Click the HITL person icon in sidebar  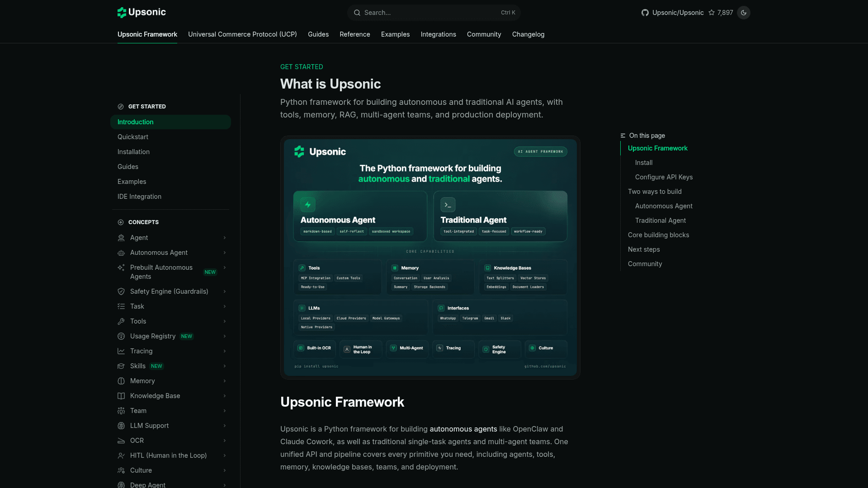pyautogui.click(x=121, y=455)
